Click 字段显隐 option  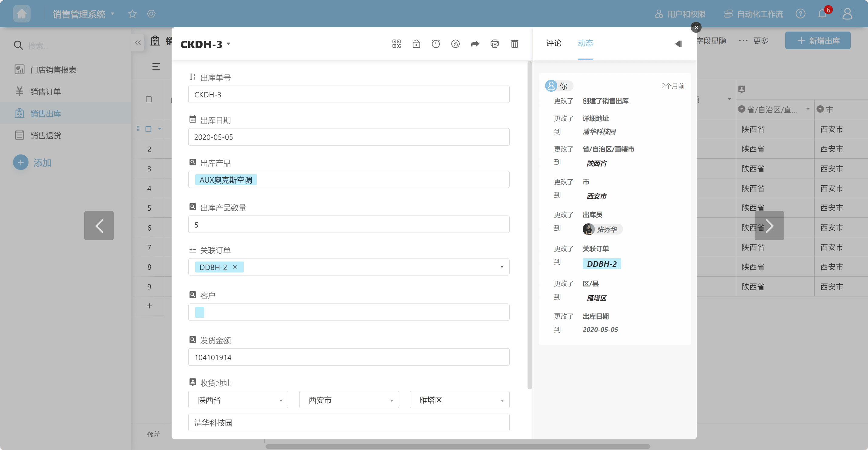pos(711,41)
